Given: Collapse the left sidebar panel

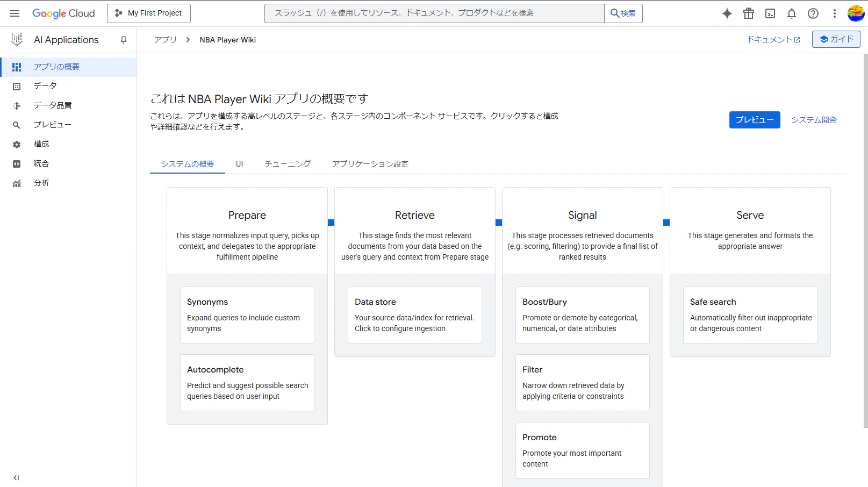Looking at the screenshot, I should (16, 477).
